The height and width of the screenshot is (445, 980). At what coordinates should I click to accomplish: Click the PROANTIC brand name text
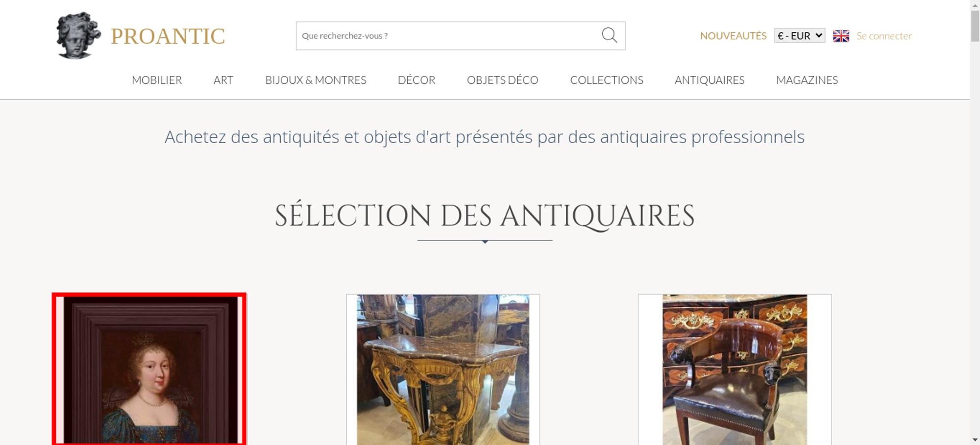(x=168, y=36)
